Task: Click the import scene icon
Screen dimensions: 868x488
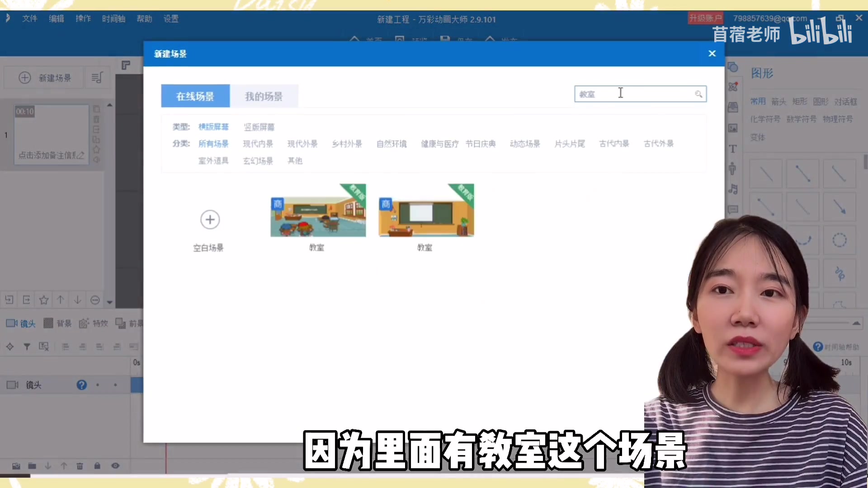Action: [9, 300]
